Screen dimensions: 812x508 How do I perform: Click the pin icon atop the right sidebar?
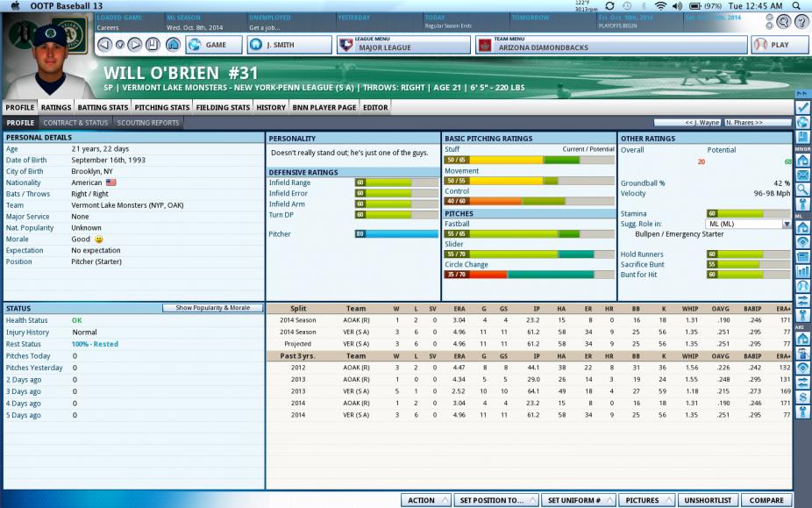click(802, 94)
